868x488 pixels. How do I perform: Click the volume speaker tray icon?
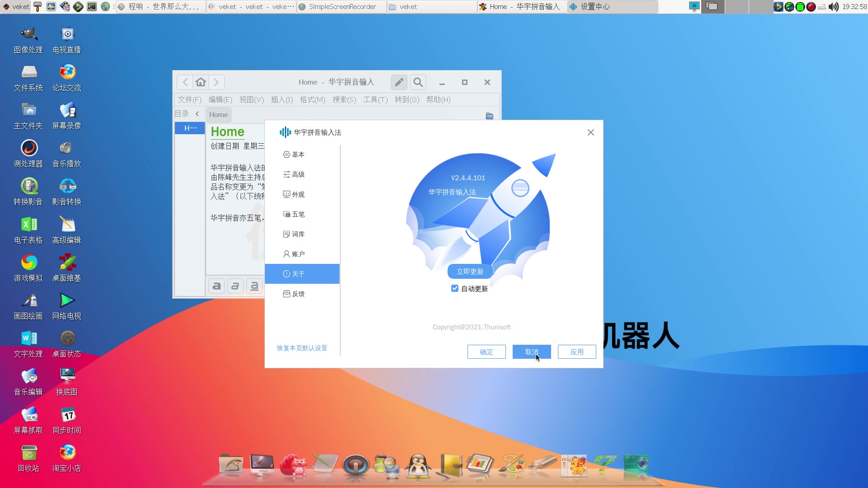[834, 7]
